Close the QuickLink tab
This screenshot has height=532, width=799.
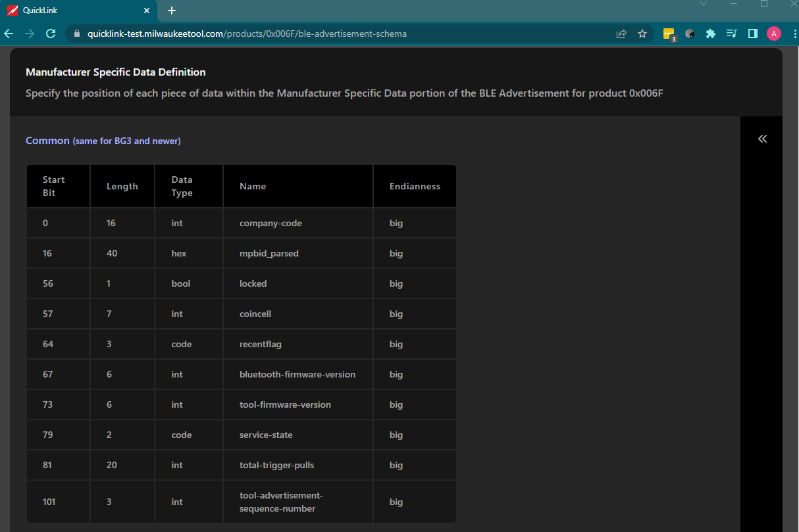[x=147, y=11]
